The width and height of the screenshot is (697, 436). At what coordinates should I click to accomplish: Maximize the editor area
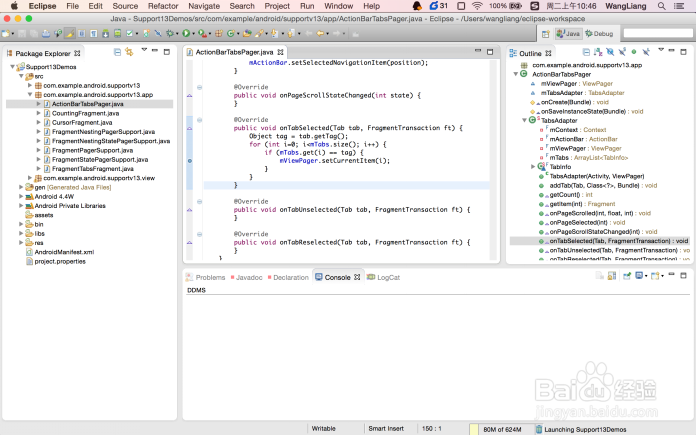(490, 52)
